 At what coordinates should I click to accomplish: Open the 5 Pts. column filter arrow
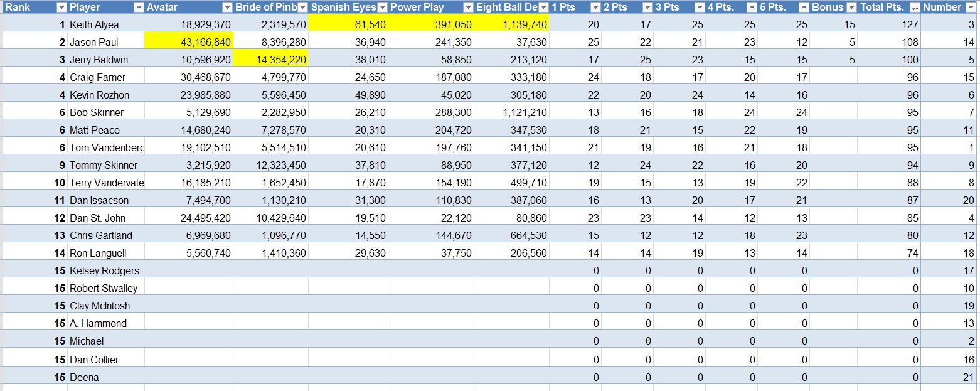click(x=803, y=8)
